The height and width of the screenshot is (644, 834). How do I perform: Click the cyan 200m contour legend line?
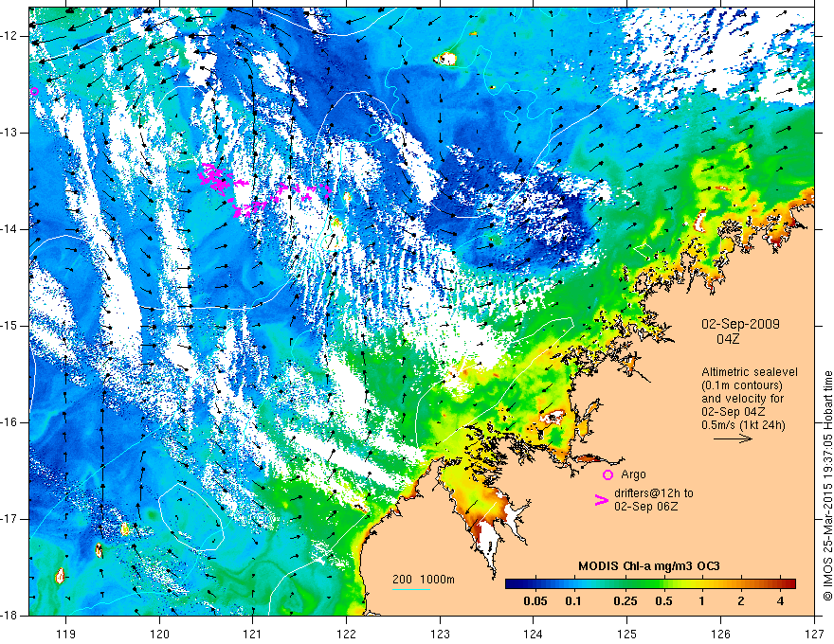click(x=411, y=589)
